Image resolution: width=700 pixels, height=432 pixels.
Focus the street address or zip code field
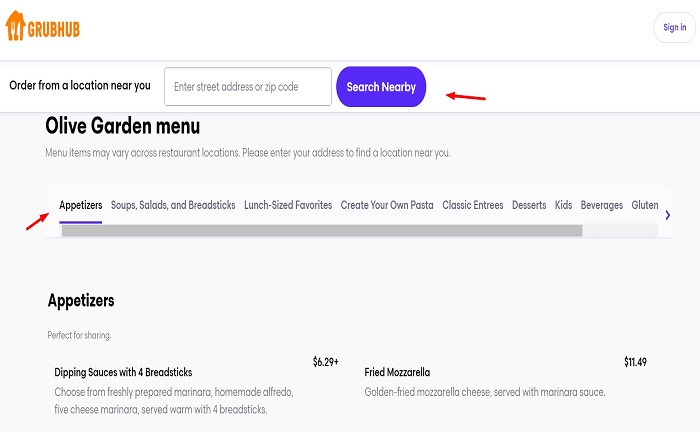248,87
